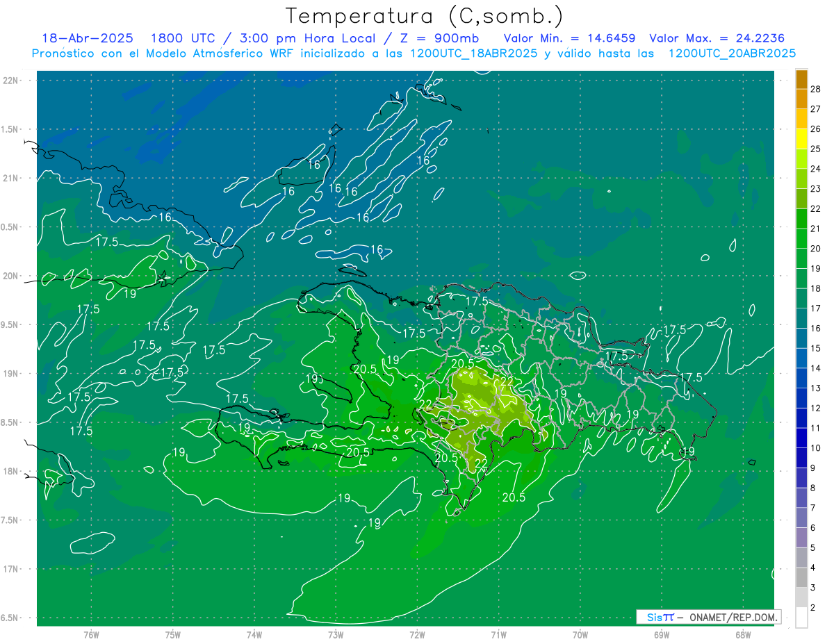Click the legend value '7'
The width and height of the screenshot is (834, 644).
point(814,508)
